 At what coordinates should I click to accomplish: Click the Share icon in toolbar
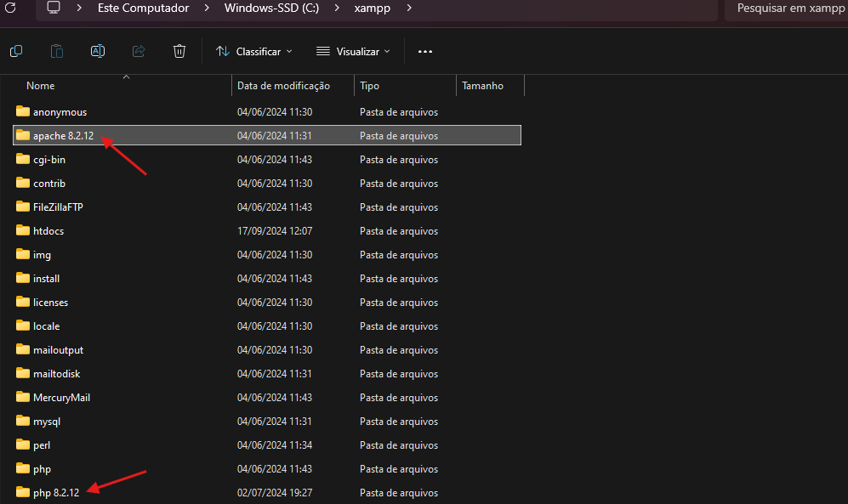[x=139, y=51]
